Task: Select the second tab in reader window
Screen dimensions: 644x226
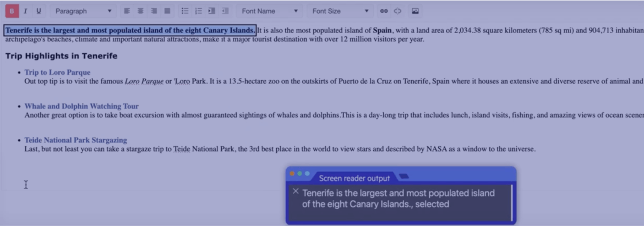Action: pos(404,177)
